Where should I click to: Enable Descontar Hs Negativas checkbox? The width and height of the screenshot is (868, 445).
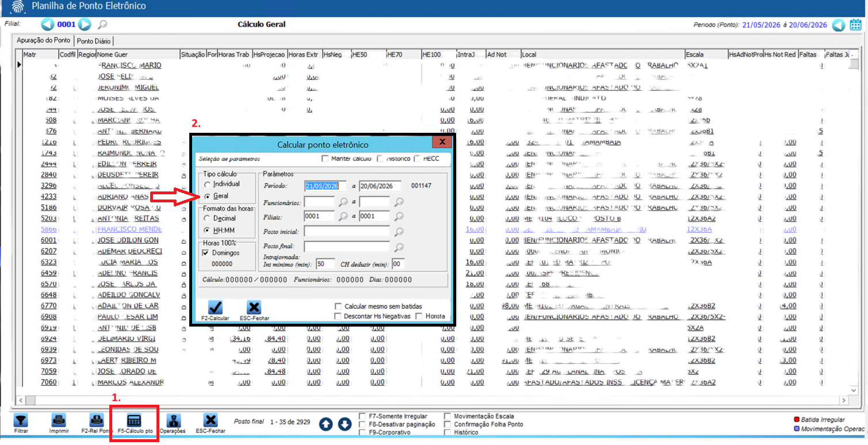pos(338,316)
